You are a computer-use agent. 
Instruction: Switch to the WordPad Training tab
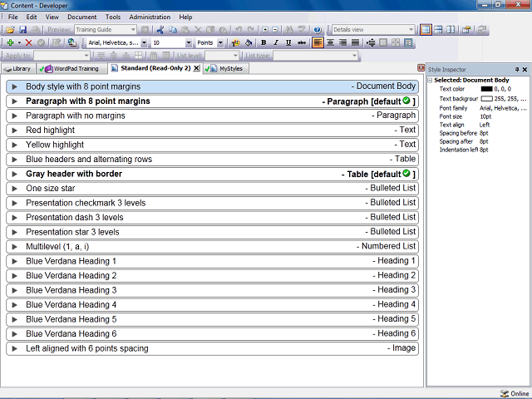click(x=71, y=69)
